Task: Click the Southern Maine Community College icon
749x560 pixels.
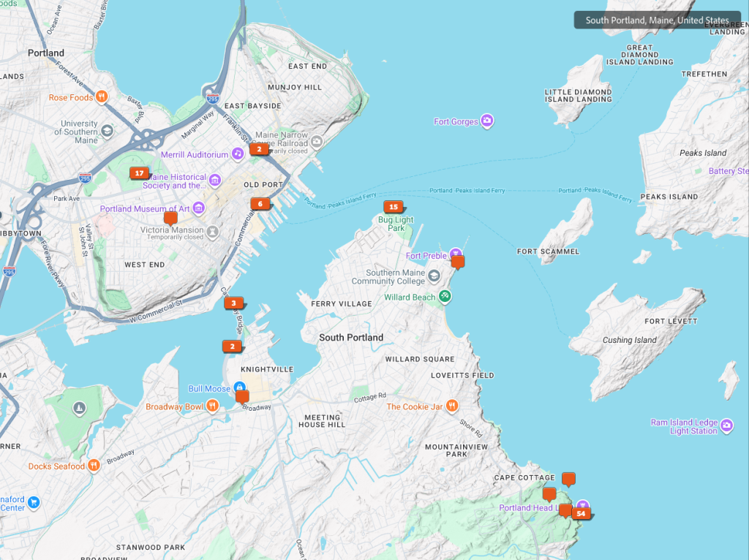Action: [x=434, y=276]
